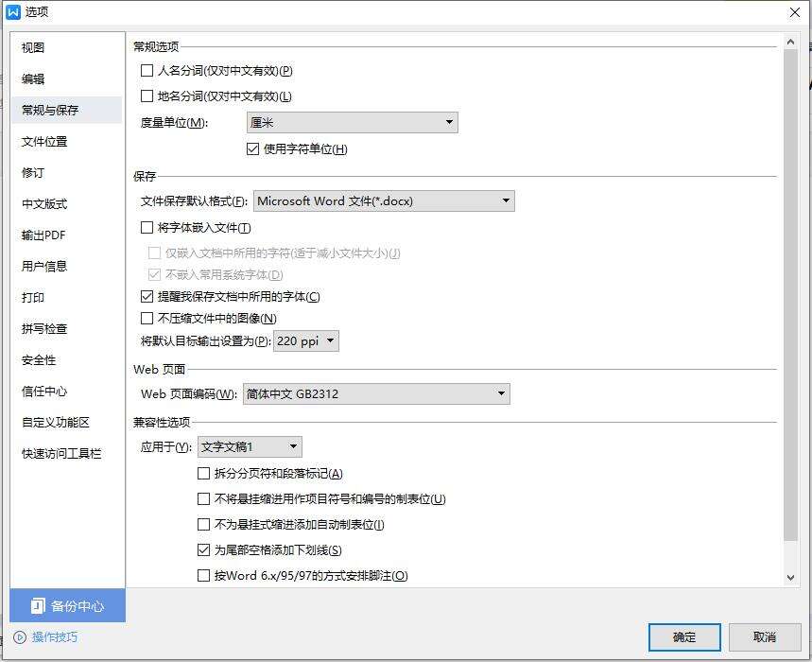Screen dimensions: 812x662
Task: Open the 度量单位 dropdown showing 厘米
Action: (353, 123)
